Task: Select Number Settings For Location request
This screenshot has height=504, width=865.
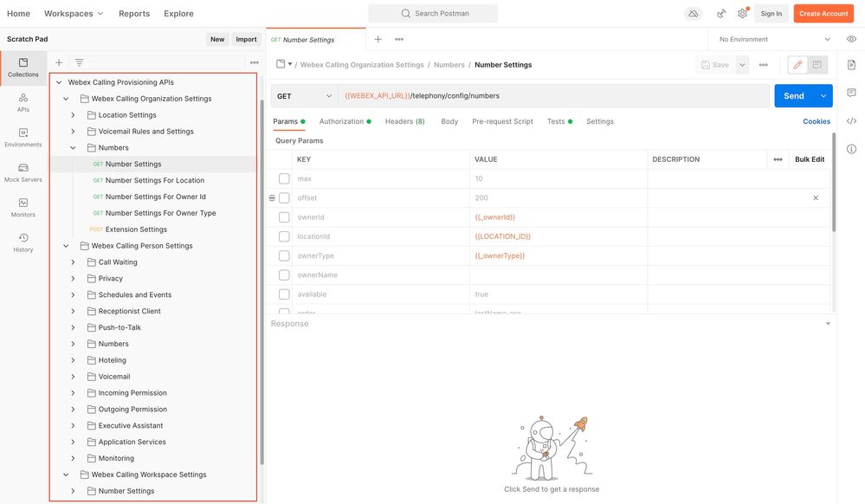Action: pyautogui.click(x=152, y=180)
